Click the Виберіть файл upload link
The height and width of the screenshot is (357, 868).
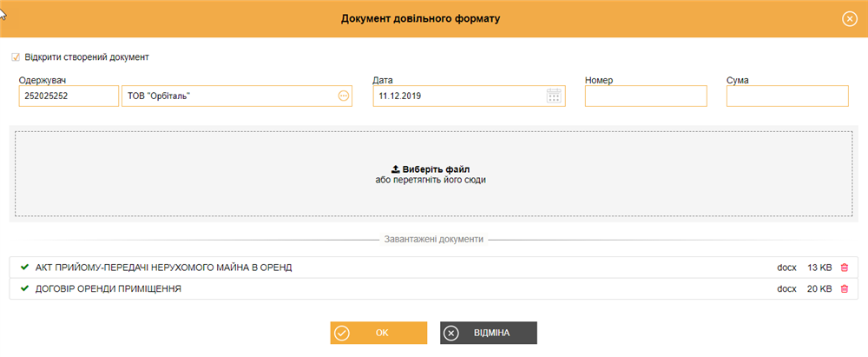(x=437, y=169)
